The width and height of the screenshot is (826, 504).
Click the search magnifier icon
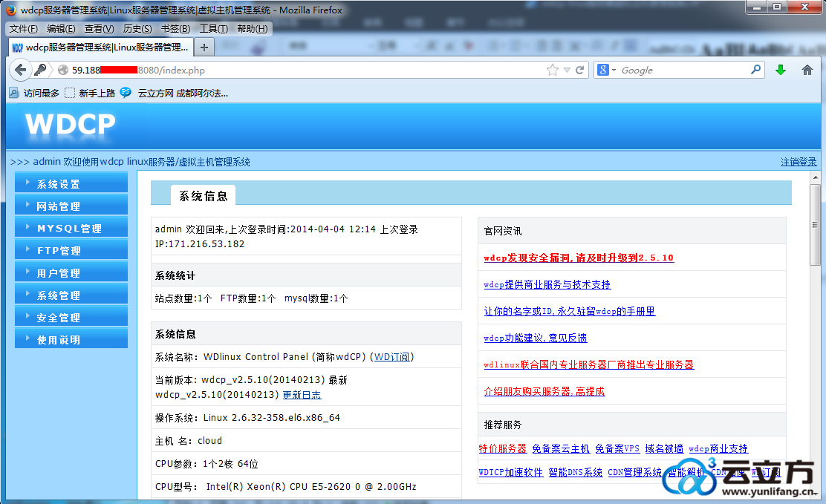756,70
